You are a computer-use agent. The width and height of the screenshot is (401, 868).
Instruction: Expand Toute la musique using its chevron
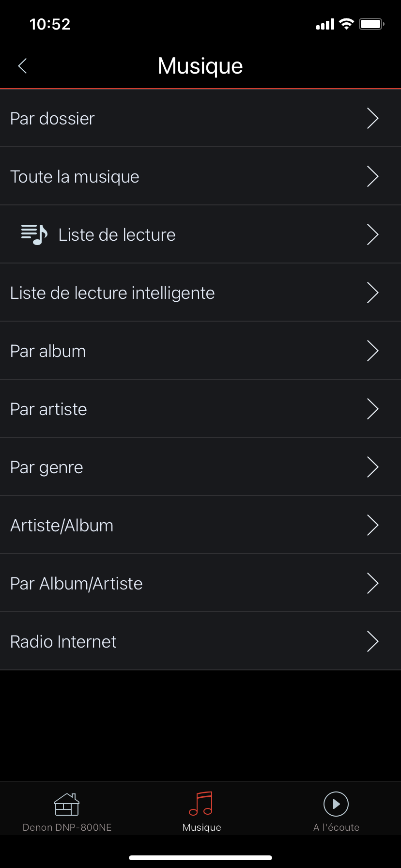pyautogui.click(x=372, y=176)
